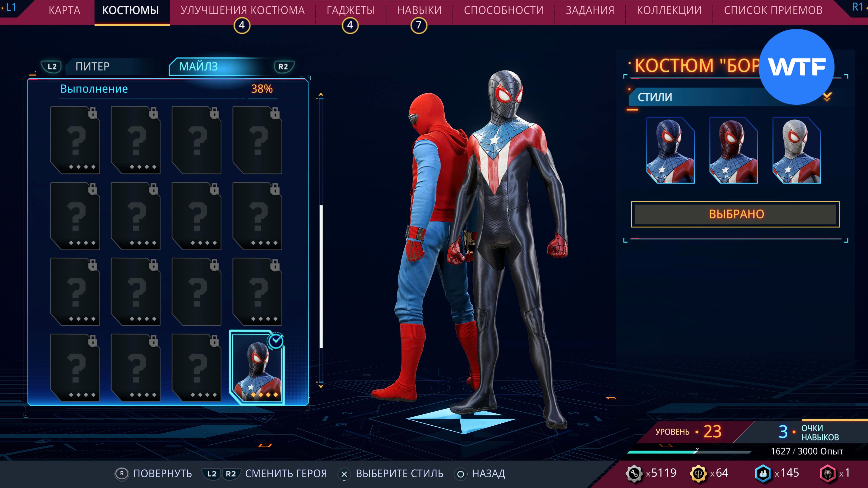Click the X button icon before ВЫБЕРИТЕ СТИЛЬ
868x488 pixels.
click(x=344, y=474)
